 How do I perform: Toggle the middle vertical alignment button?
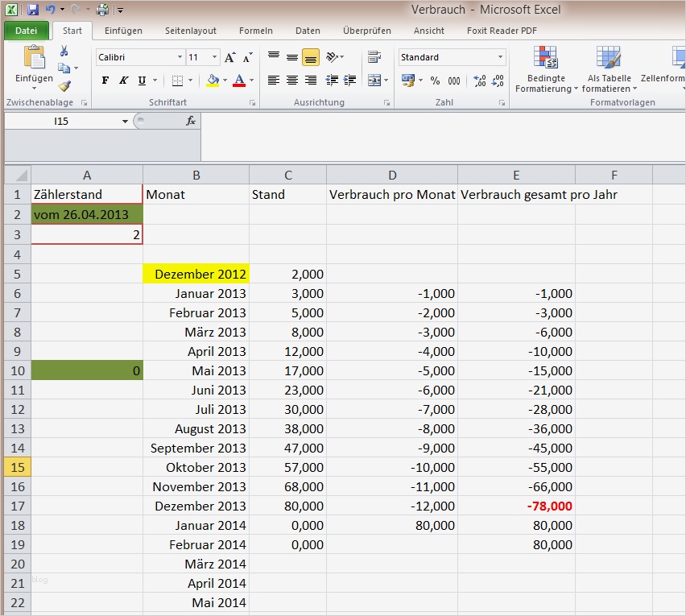point(291,58)
